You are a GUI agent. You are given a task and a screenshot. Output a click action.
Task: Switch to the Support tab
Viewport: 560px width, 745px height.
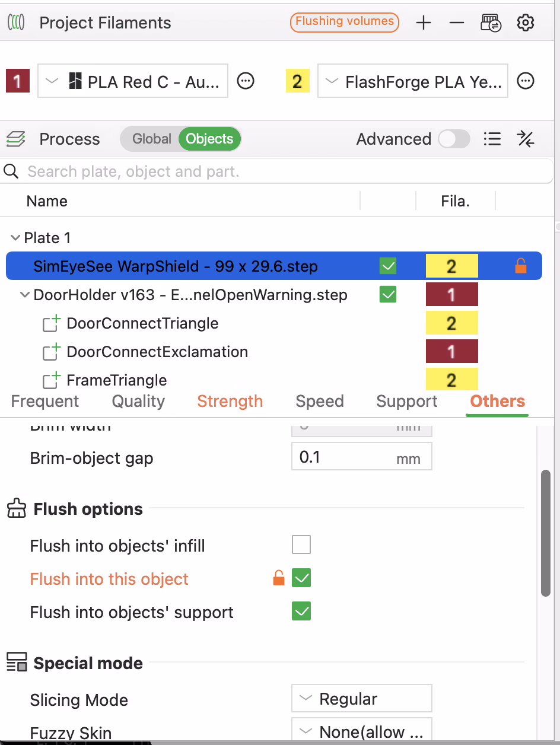tap(407, 402)
